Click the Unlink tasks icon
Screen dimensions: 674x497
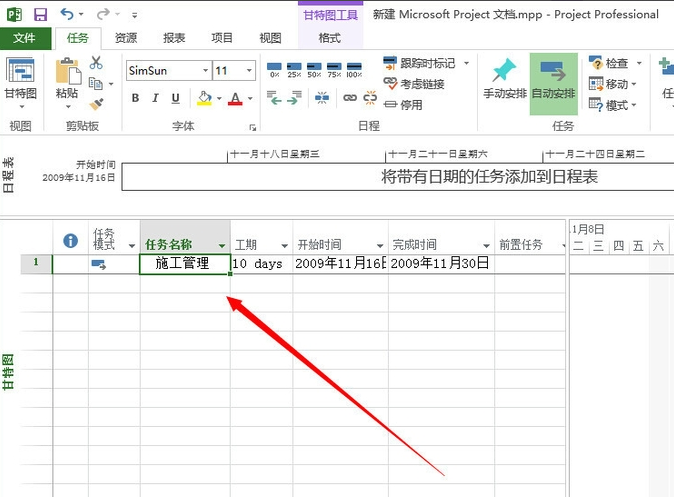[x=370, y=98]
